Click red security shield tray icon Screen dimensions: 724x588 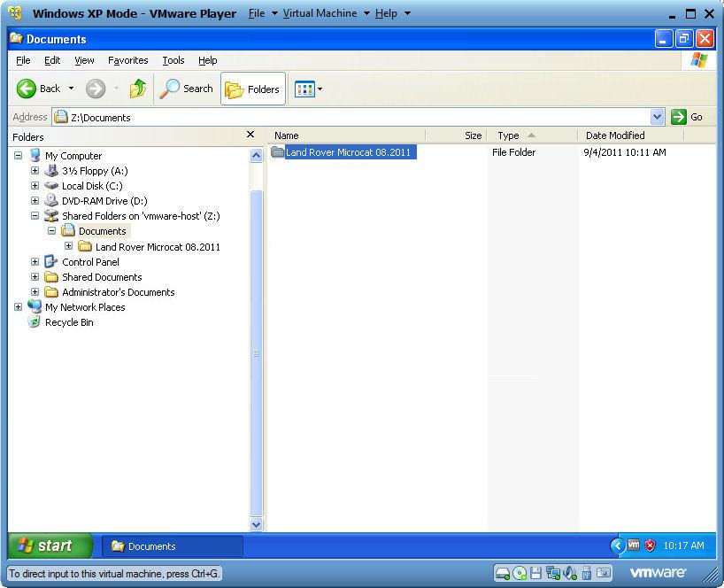650,545
